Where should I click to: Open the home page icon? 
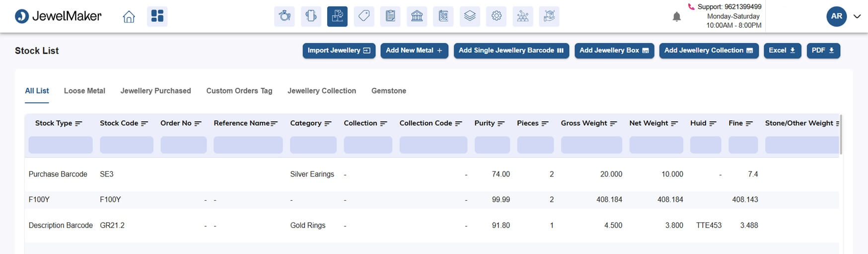coord(129,17)
